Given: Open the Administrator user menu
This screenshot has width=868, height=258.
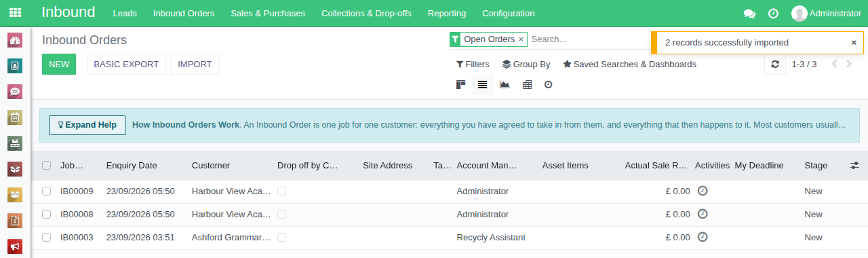Looking at the screenshot, I should point(826,14).
